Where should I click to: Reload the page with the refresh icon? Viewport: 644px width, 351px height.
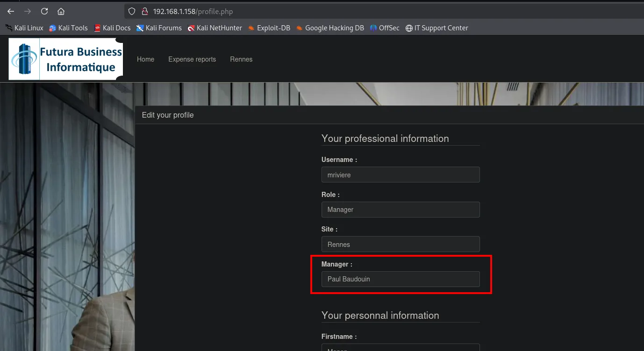point(44,11)
